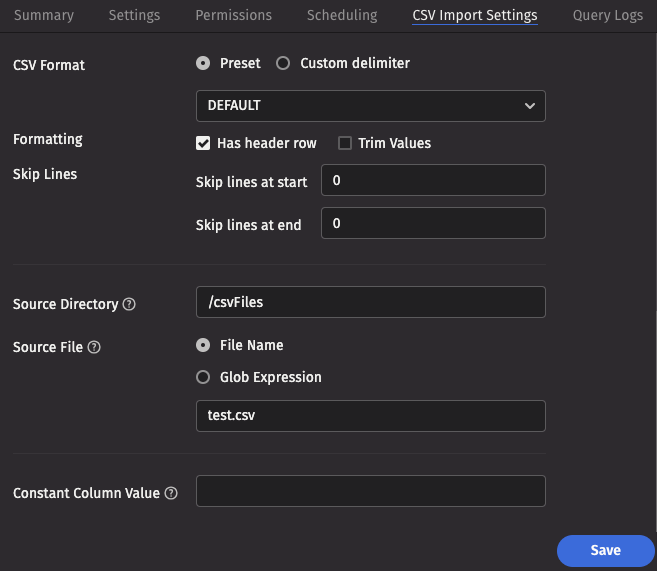Go to the Permissions tab

tap(233, 15)
